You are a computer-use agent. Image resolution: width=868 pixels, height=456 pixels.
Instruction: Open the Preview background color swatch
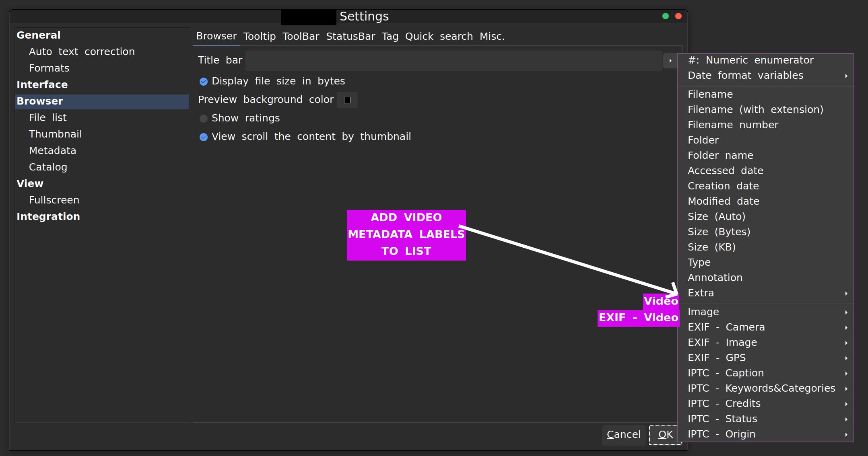click(347, 100)
